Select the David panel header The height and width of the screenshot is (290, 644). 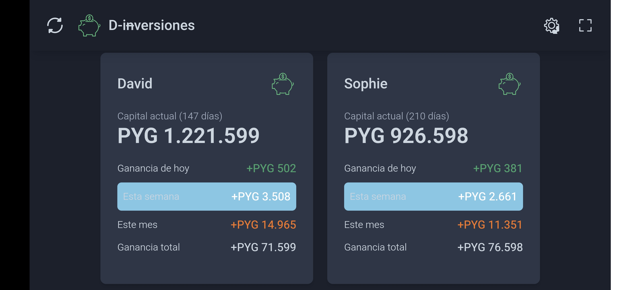[134, 84]
